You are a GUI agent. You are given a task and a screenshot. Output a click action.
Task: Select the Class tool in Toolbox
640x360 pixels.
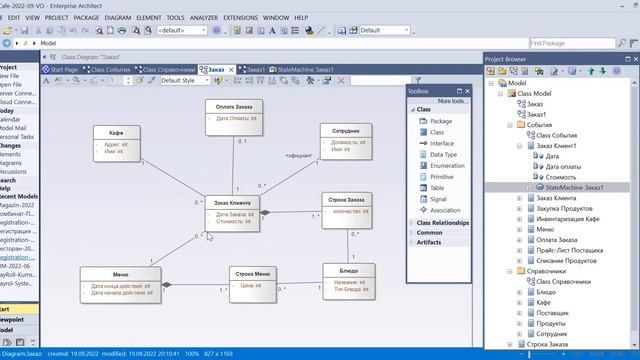(x=431, y=132)
